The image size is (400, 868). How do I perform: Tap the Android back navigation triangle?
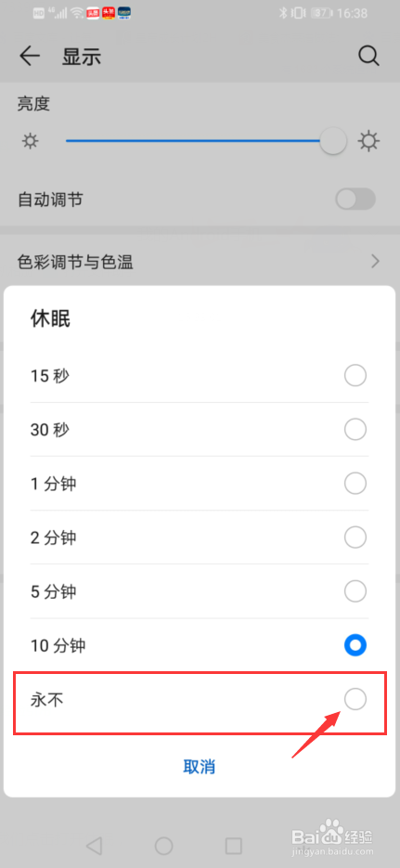95,846
